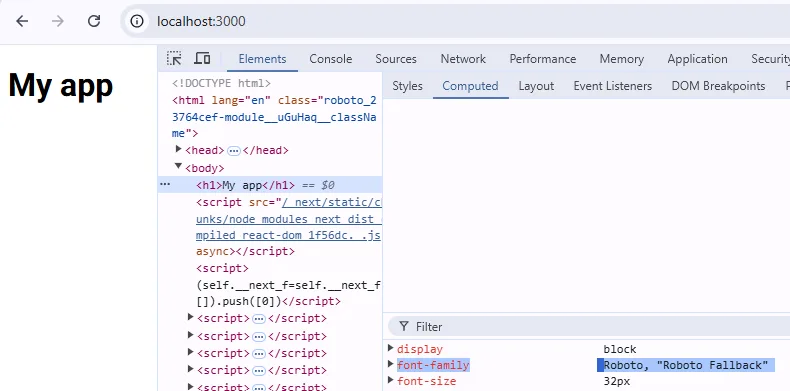Viewport: 790px width, 391px height.
Task: Collapse the body element node
Action: (178, 166)
